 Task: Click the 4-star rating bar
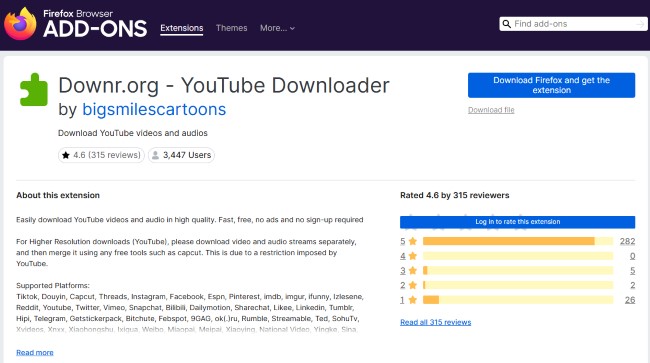point(518,256)
